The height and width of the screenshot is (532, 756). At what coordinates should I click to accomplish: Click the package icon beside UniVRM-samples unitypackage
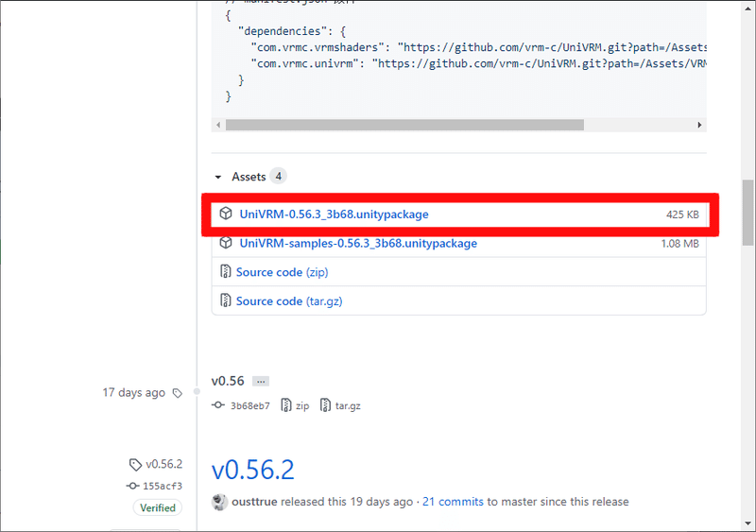(x=226, y=243)
